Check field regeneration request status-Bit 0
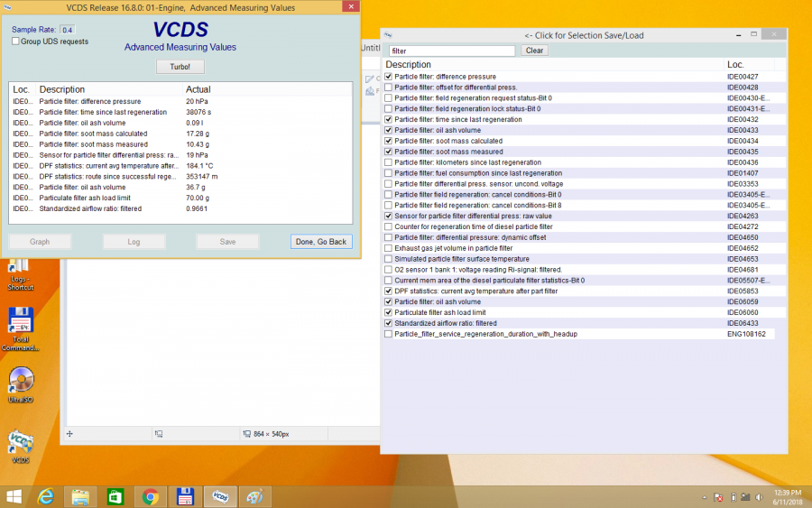This screenshot has height=508, width=812. (x=388, y=97)
